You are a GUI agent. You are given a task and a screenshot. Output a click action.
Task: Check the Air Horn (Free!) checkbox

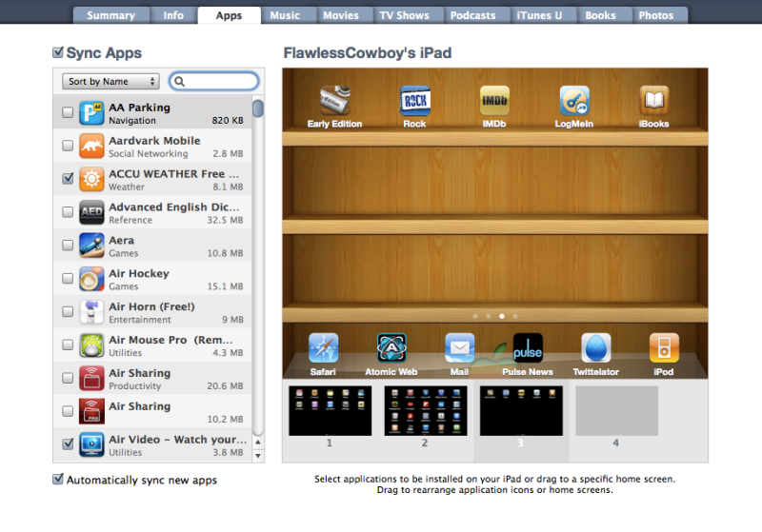(68, 311)
